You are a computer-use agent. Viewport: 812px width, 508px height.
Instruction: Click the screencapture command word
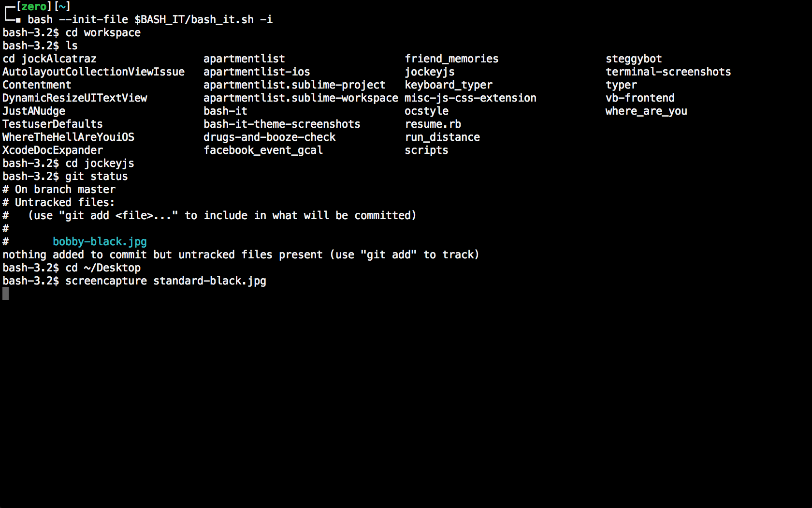(x=106, y=281)
